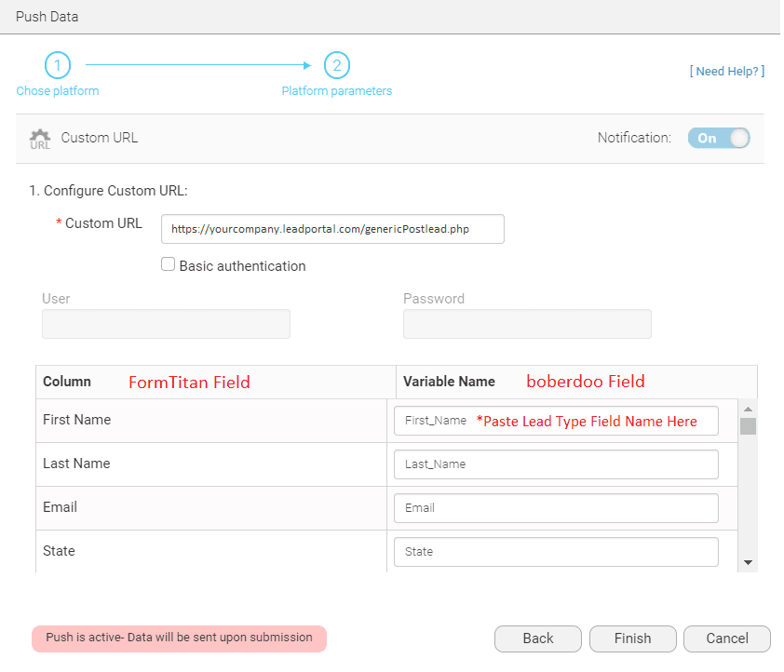
Task: Click the Platform parameters step label
Action: (x=337, y=91)
